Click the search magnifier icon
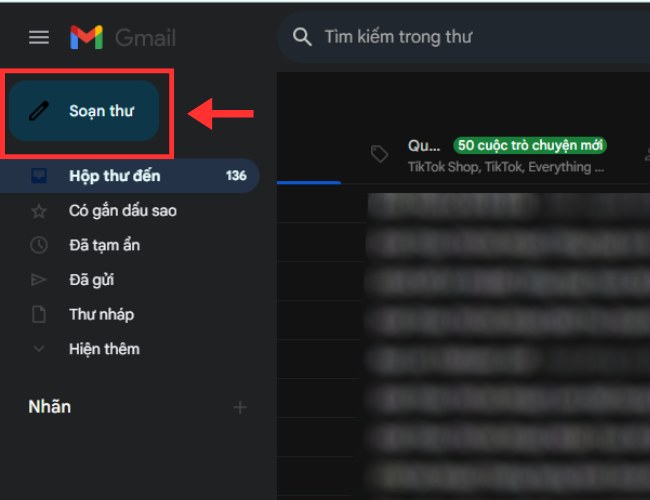 click(302, 37)
